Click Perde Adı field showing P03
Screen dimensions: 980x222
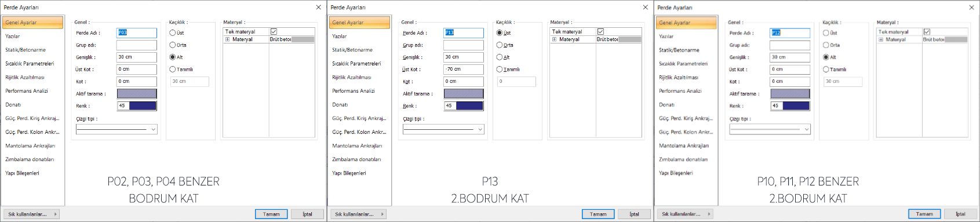click(137, 33)
